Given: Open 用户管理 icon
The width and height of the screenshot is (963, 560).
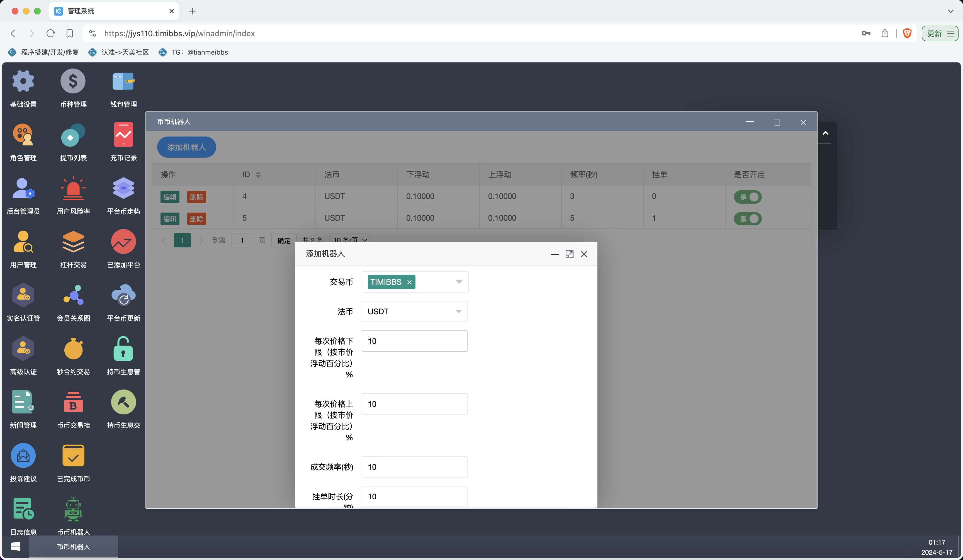Looking at the screenshot, I should pos(23,242).
